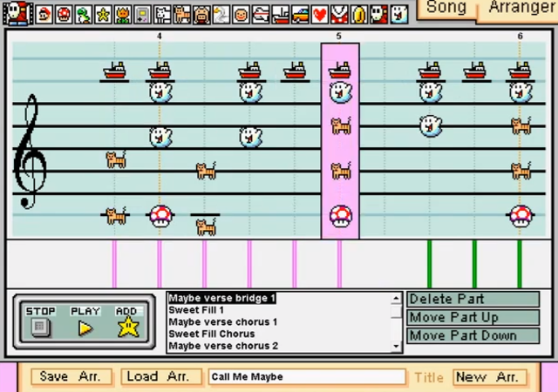Viewport: 558px width, 392px height.
Task: Select the Boo ghost instrument icon in toolbar
Action: 398,15
